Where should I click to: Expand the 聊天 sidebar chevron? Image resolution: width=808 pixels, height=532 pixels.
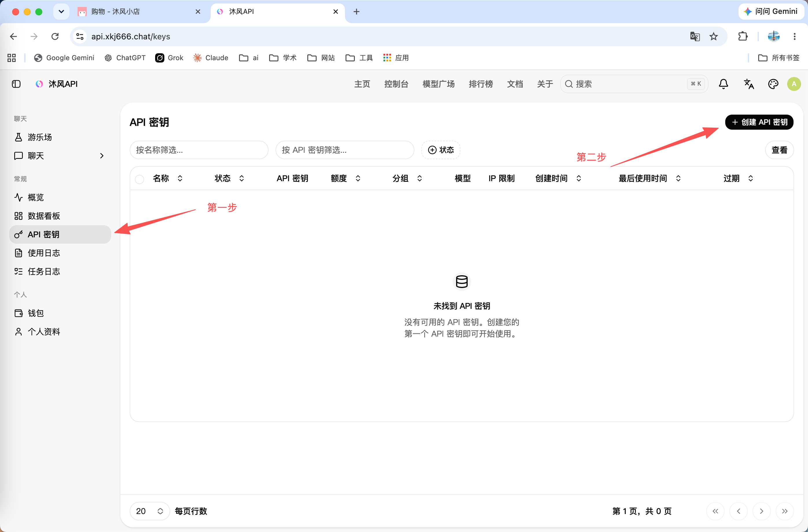[102, 156]
